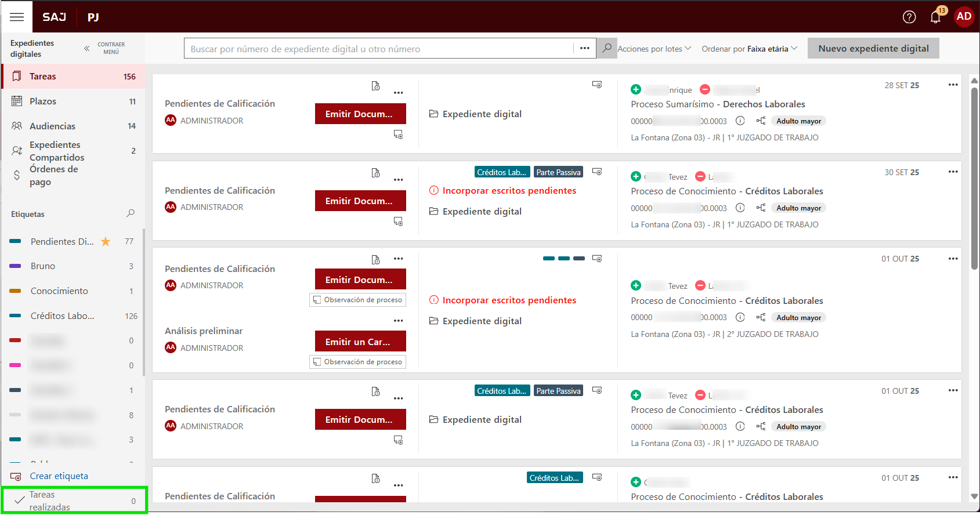The width and height of the screenshot is (980, 515).
Task: Open Incorporar escritos pendientes on 30 SET card
Action: coord(502,190)
